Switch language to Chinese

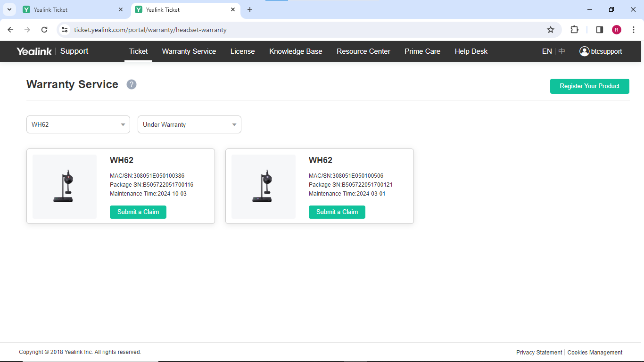pyautogui.click(x=562, y=51)
